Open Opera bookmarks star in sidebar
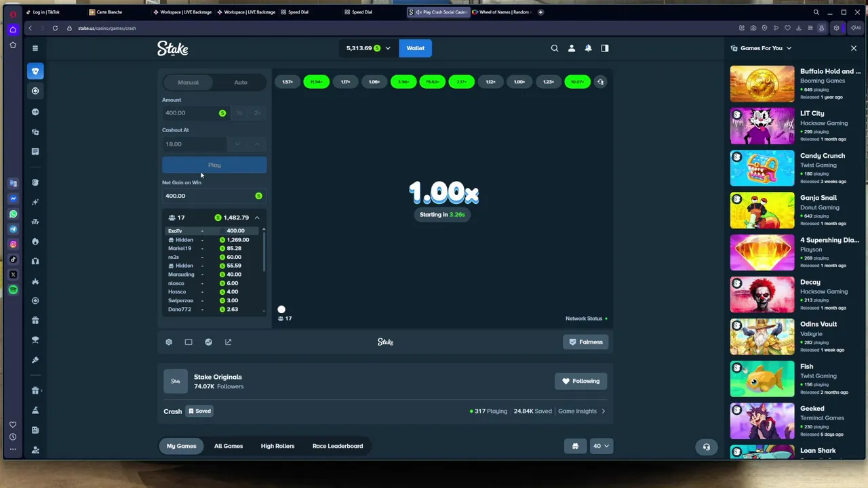 (13, 45)
